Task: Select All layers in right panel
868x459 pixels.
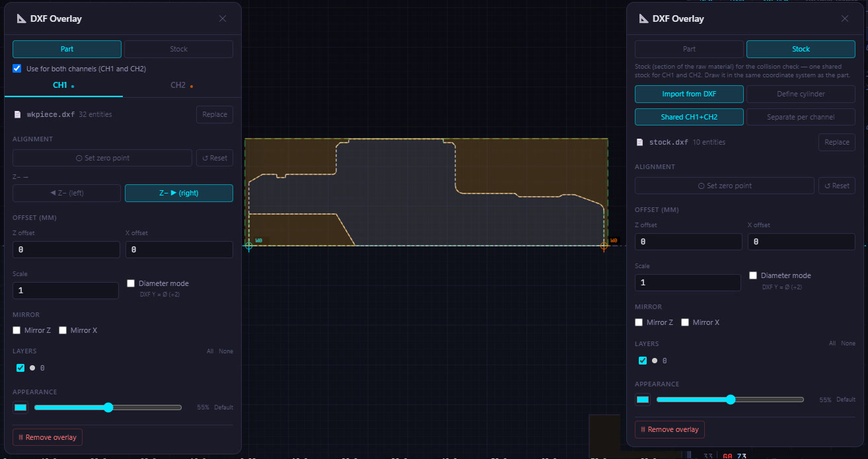Action: (x=832, y=343)
